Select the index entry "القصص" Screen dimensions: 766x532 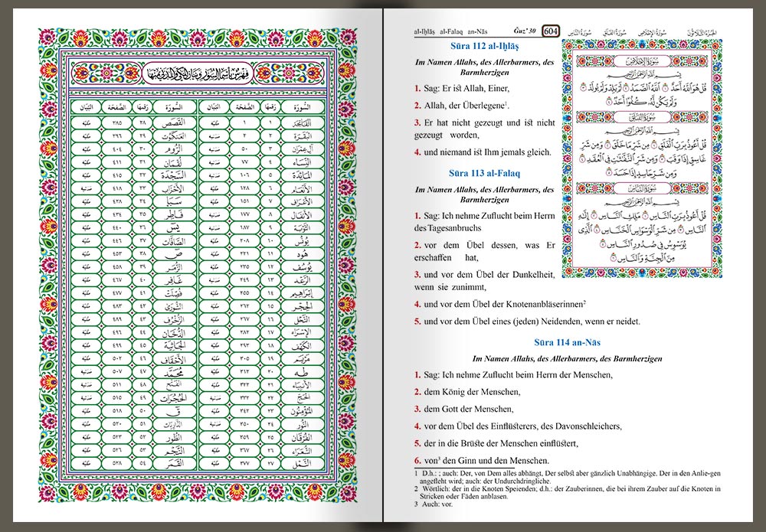pos(173,122)
